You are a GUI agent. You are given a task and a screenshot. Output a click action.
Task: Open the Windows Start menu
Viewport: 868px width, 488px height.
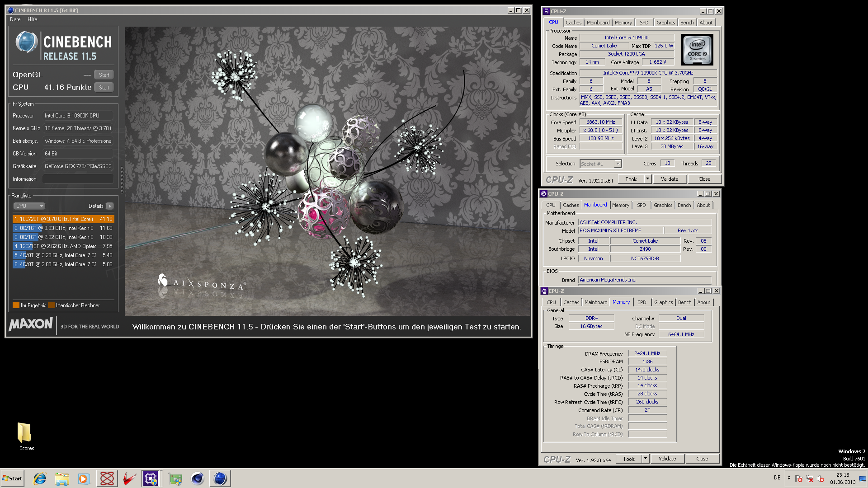point(13,479)
